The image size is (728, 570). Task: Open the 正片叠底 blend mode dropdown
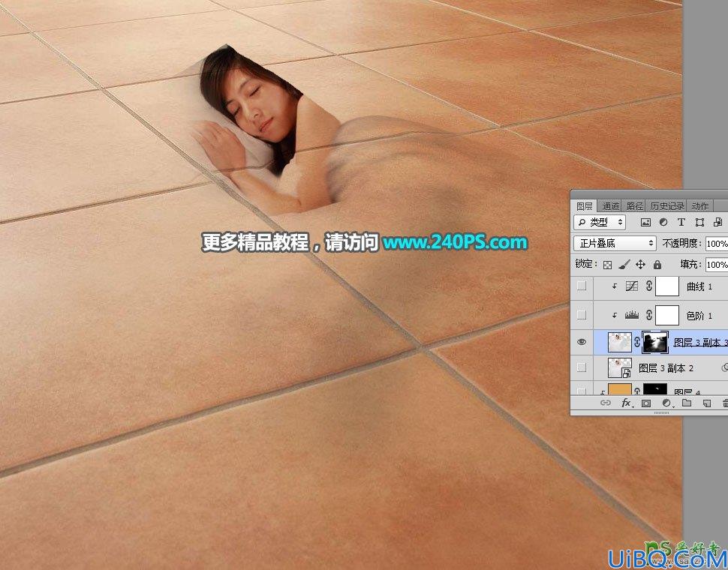615,244
